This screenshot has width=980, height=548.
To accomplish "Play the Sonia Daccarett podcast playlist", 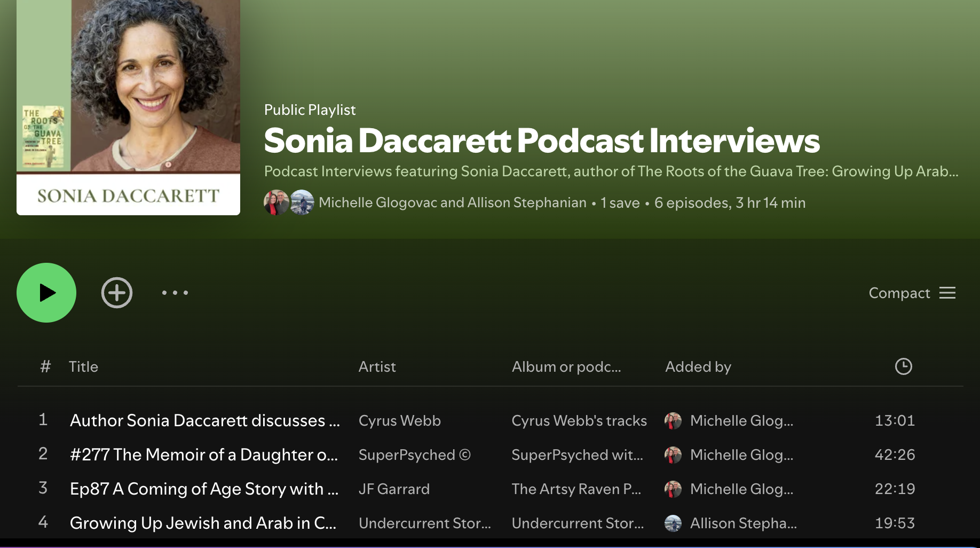I will coord(46,293).
